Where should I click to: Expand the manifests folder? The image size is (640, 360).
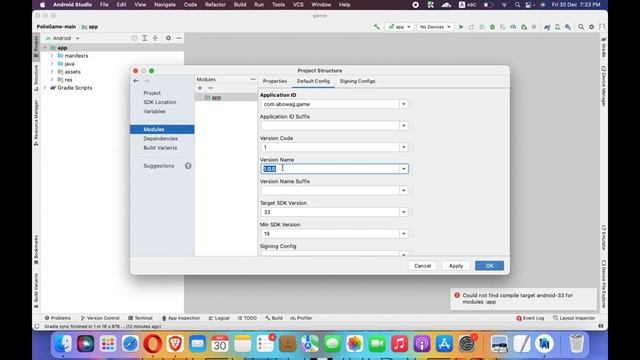point(52,56)
